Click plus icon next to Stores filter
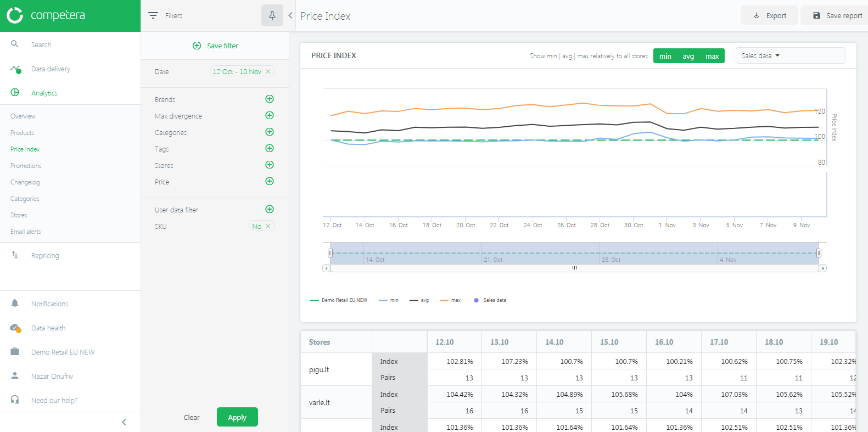The image size is (868, 432). click(270, 165)
